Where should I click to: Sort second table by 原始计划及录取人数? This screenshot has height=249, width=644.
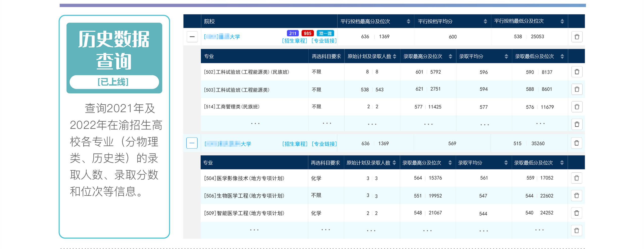(394, 163)
